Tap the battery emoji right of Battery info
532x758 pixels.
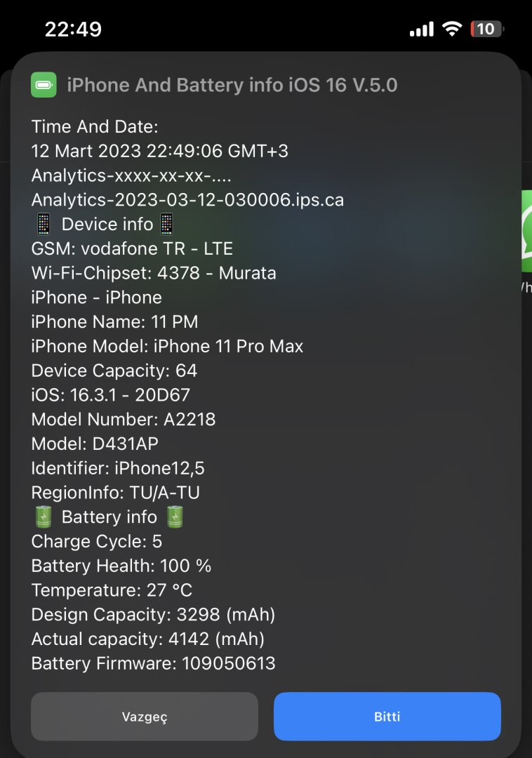coord(175,517)
